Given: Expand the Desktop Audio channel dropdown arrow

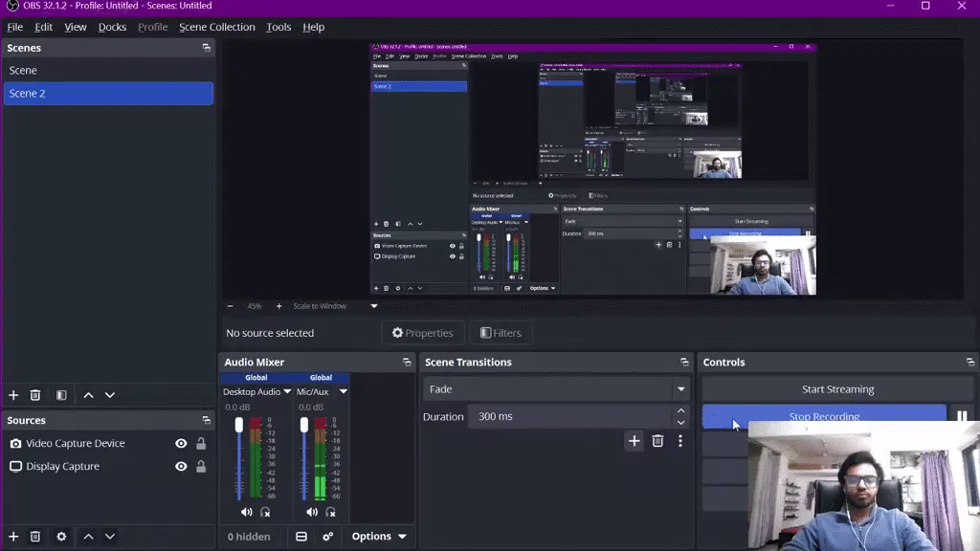Looking at the screenshot, I should tap(287, 391).
